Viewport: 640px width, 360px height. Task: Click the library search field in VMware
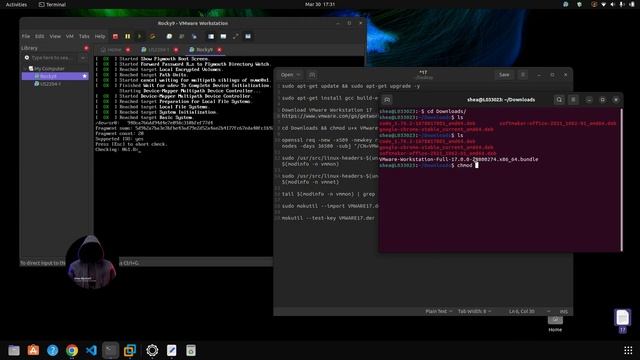tap(51, 58)
